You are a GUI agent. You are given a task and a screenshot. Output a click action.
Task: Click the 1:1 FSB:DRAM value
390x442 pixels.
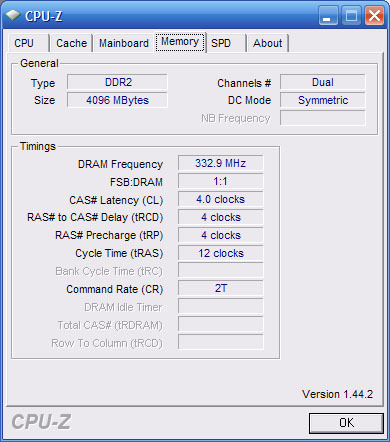pyautogui.click(x=221, y=181)
